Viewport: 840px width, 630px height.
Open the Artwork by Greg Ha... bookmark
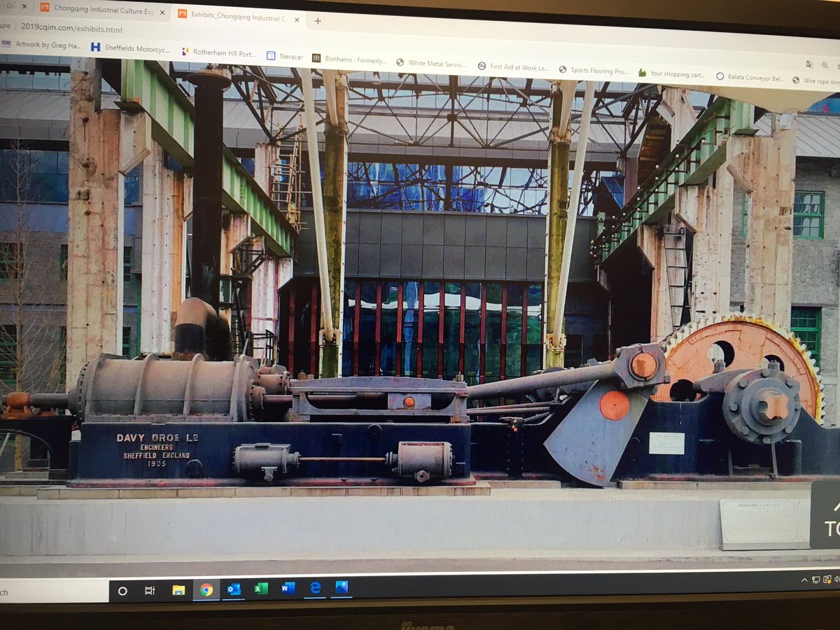[42, 44]
